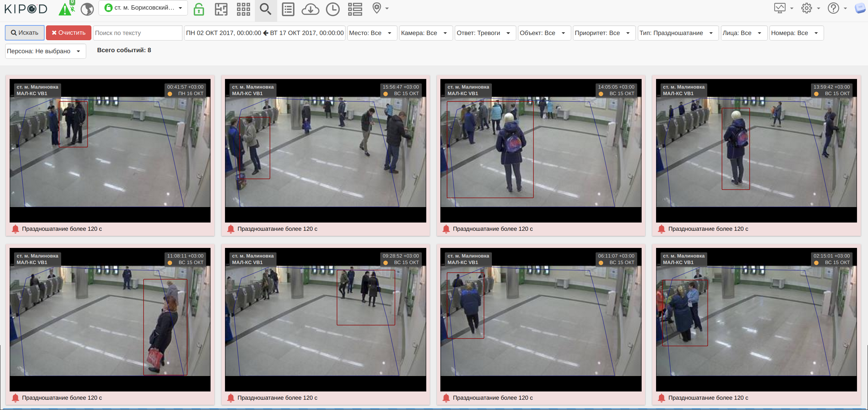Click 'ст. м. Малиновка' label on 14:05:05 event
Viewport: 868px width, 410px height.
[x=468, y=87]
